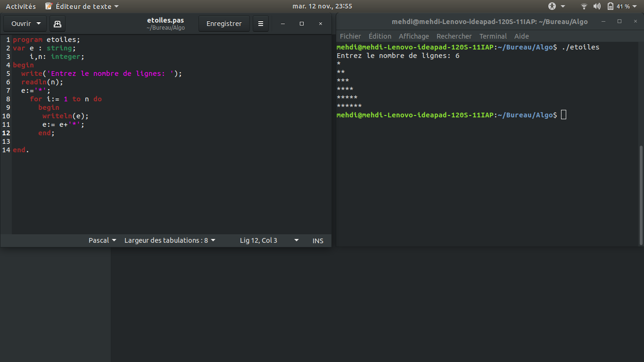Open terminal Terminal menu
Viewport: 644px width, 362px height.
[x=493, y=36]
